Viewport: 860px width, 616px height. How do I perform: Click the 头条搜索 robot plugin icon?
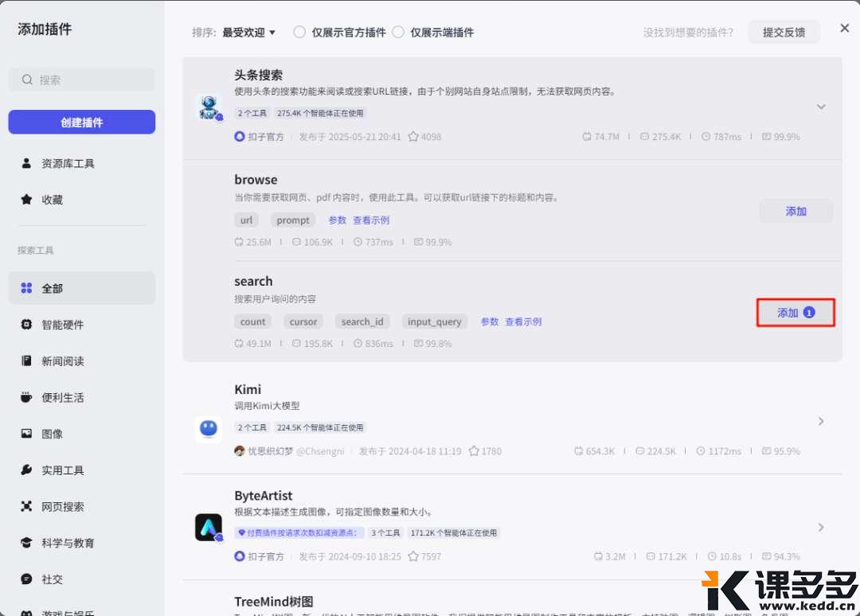coord(209,107)
